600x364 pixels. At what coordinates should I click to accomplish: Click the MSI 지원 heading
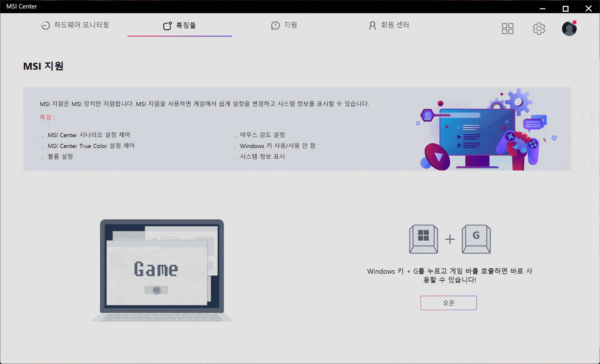(x=43, y=66)
